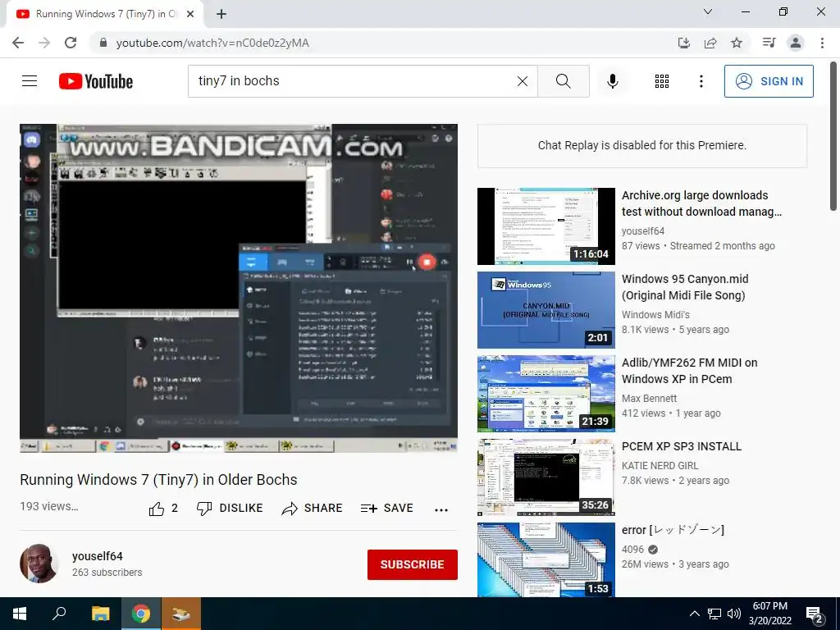Open the notification center icon
Screen dimensions: 840x630
point(815,614)
